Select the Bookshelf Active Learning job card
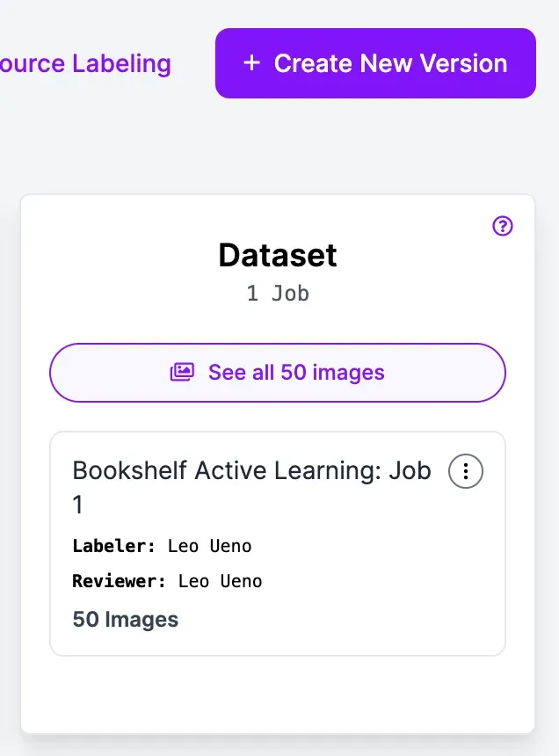 [277, 543]
